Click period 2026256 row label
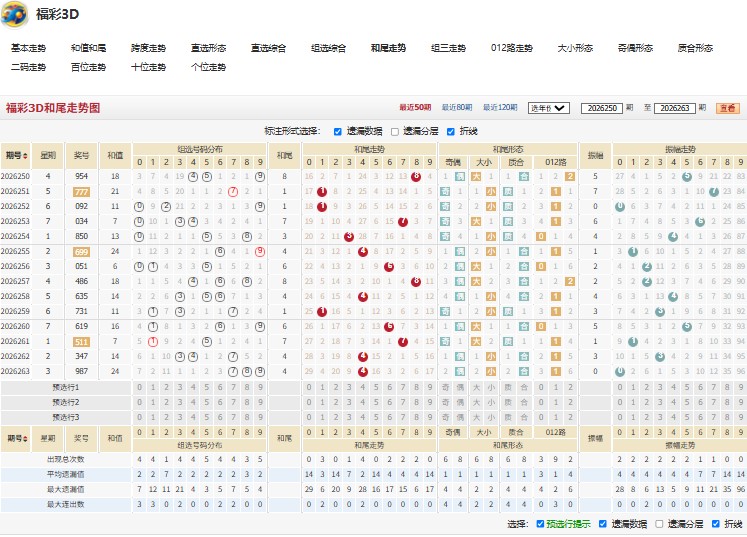 tap(15, 267)
